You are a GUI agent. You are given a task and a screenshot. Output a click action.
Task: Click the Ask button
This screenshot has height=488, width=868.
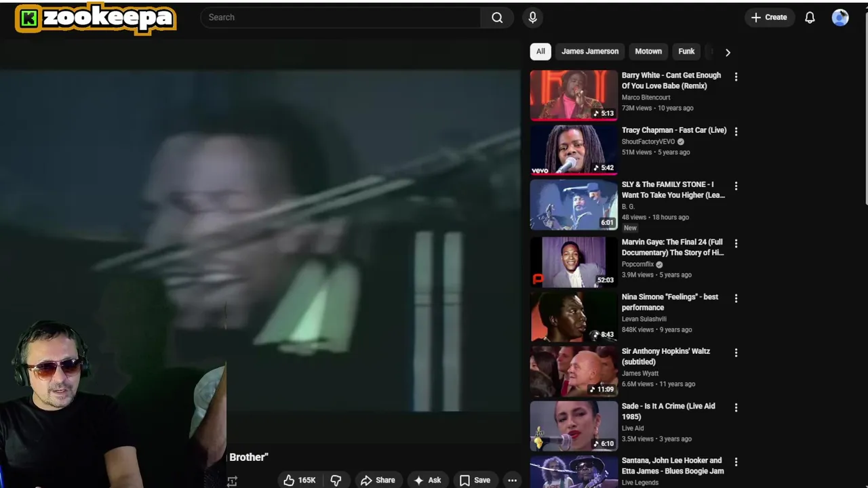tap(427, 480)
